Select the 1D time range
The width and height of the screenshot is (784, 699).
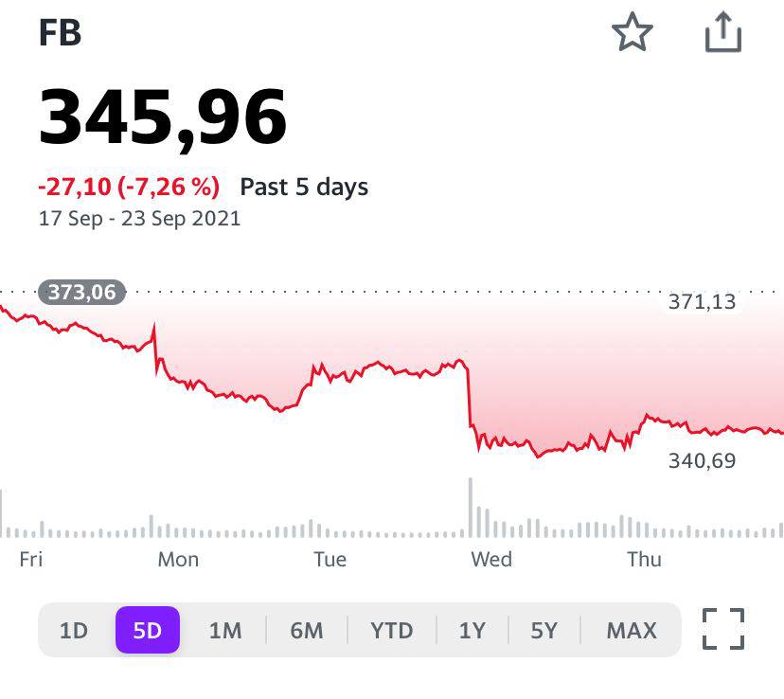tap(73, 630)
